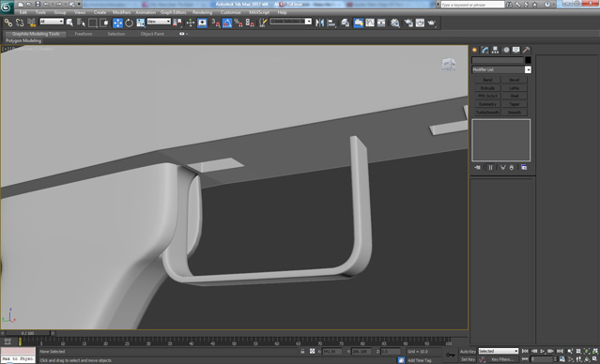Open the Modifiers menu

[x=121, y=12]
